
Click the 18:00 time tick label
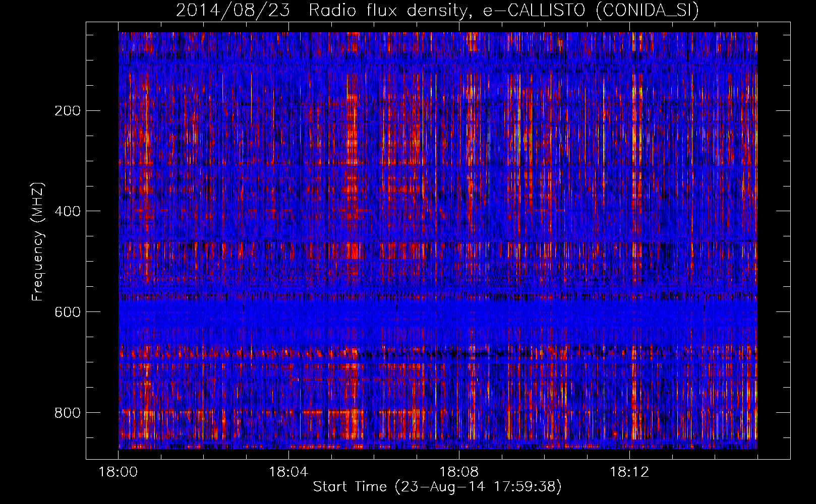pyautogui.click(x=119, y=472)
